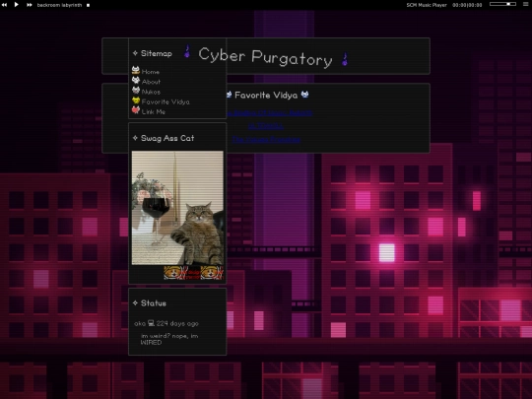Image resolution: width=532 pixels, height=399 pixels.
Task: Click the '224 days ago' status timestamp
Action: (x=177, y=324)
